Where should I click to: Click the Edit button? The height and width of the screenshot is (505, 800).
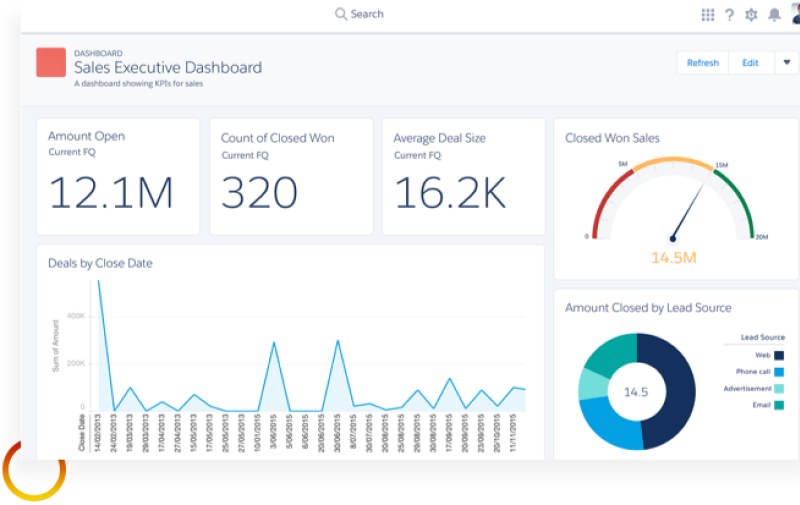tap(750, 63)
